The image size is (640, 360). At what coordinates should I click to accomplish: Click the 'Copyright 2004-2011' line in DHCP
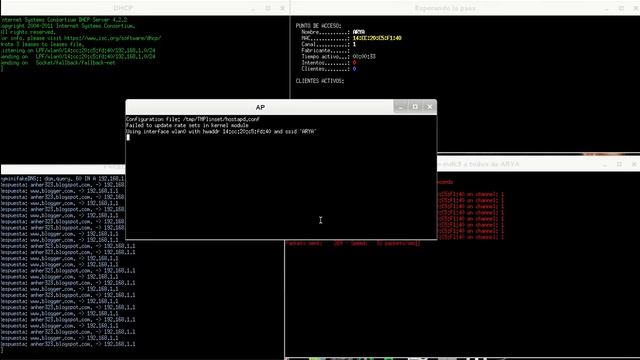[68, 26]
